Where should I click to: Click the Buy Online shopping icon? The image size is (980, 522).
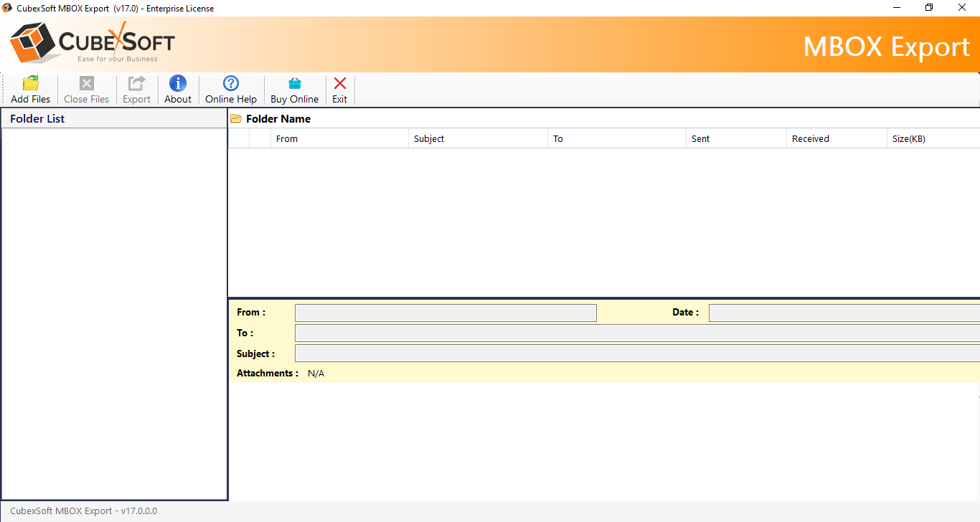click(294, 89)
